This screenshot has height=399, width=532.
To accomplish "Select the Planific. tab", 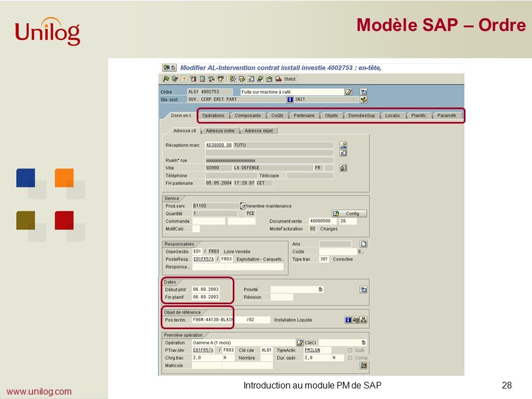I will 419,116.
